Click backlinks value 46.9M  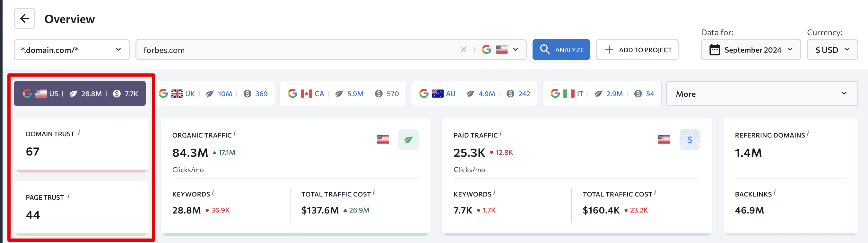coord(750,210)
